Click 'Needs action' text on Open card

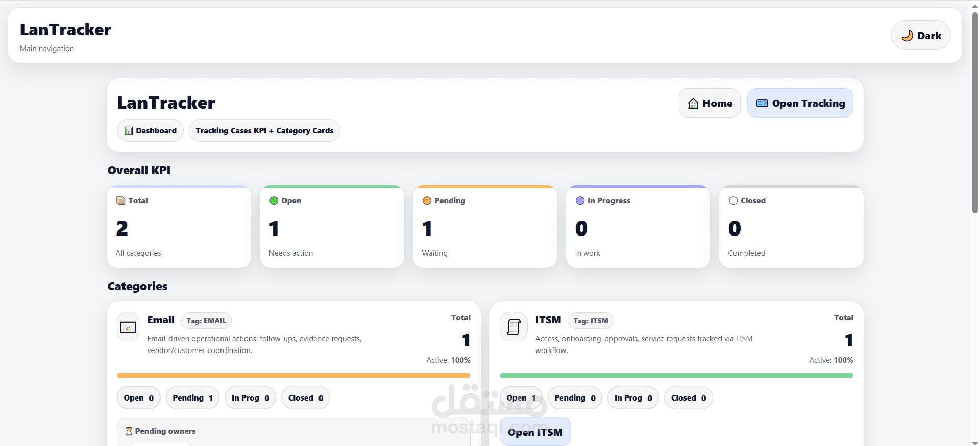(291, 253)
